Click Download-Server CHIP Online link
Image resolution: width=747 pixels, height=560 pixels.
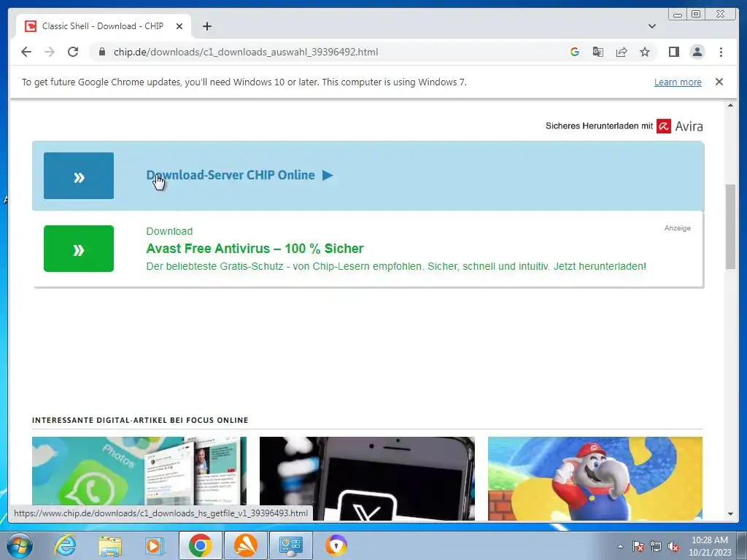[x=231, y=175]
